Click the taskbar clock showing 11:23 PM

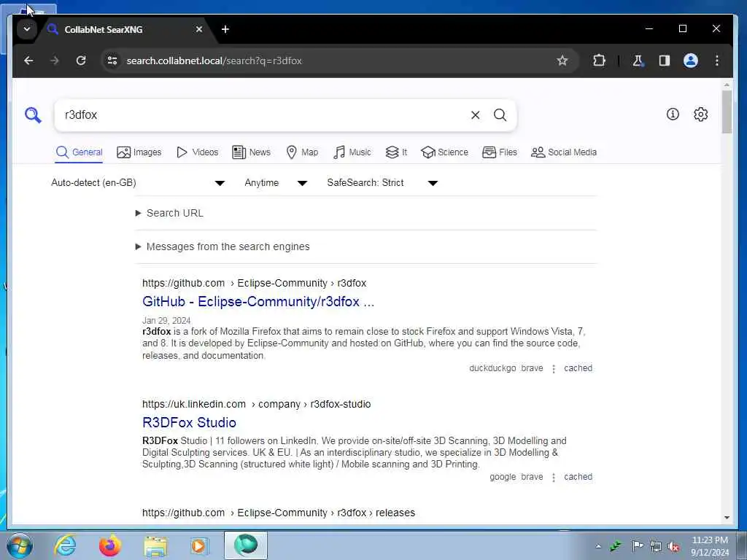710,546
